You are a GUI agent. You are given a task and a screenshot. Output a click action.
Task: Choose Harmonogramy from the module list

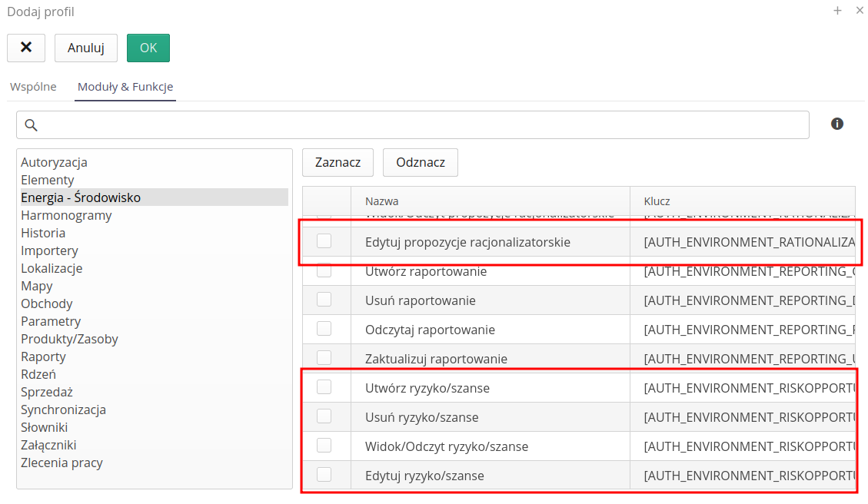(66, 215)
